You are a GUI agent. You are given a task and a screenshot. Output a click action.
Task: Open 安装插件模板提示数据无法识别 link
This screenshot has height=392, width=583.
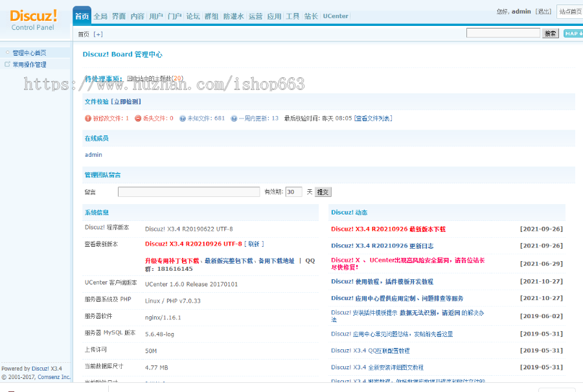(407, 316)
